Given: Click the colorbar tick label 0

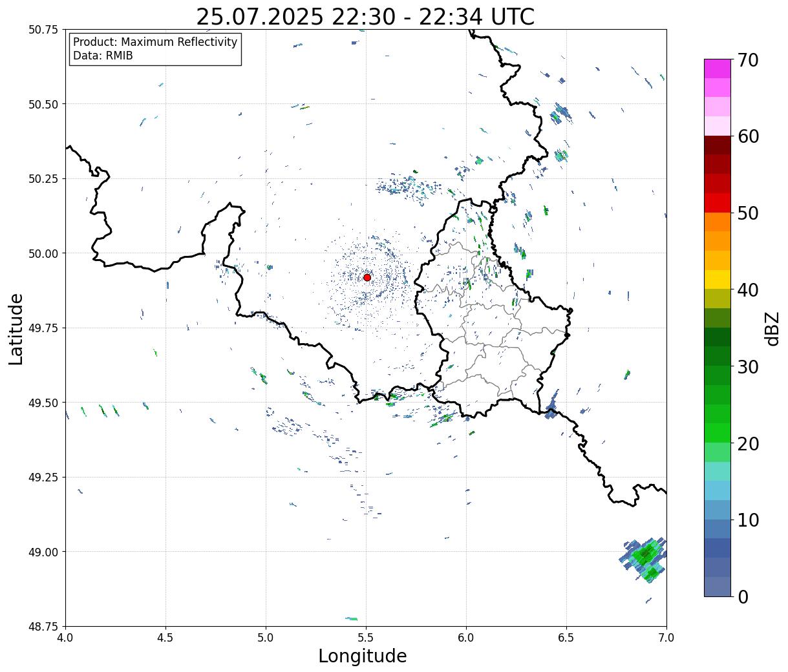Looking at the screenshot, I should pyautogui.click(x=743, y=597).
